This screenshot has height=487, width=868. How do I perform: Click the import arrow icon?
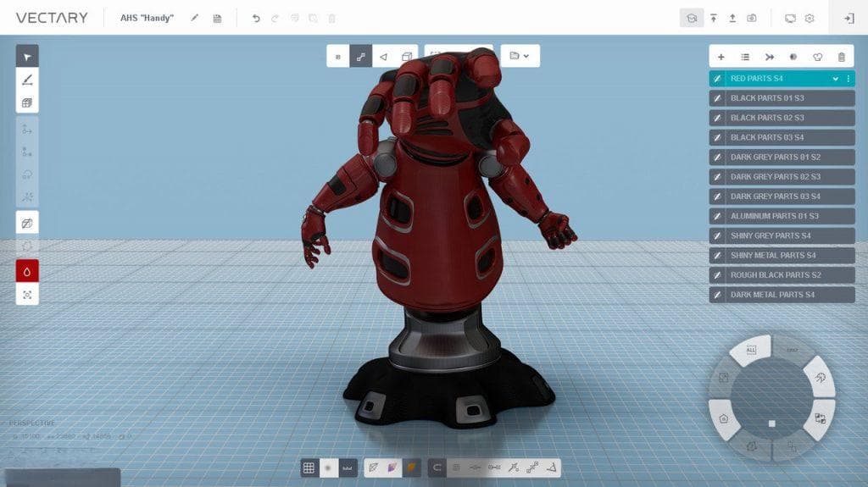click(714, 19)
